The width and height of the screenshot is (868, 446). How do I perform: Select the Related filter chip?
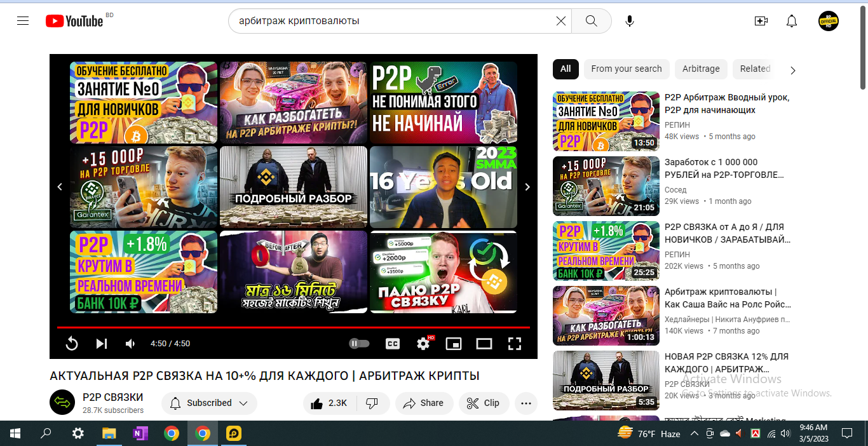[x=754, y=69]
